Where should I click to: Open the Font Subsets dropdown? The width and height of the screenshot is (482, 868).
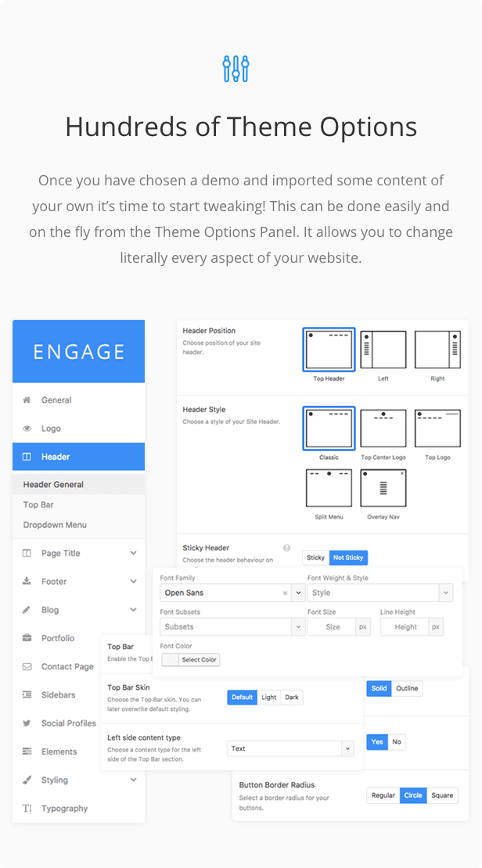coord(232,627)
